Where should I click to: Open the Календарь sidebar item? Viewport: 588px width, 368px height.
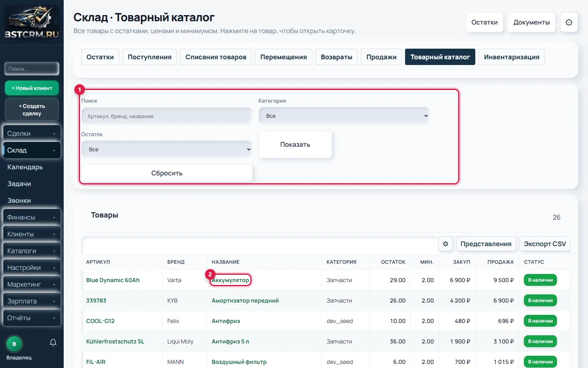[32, 167]
